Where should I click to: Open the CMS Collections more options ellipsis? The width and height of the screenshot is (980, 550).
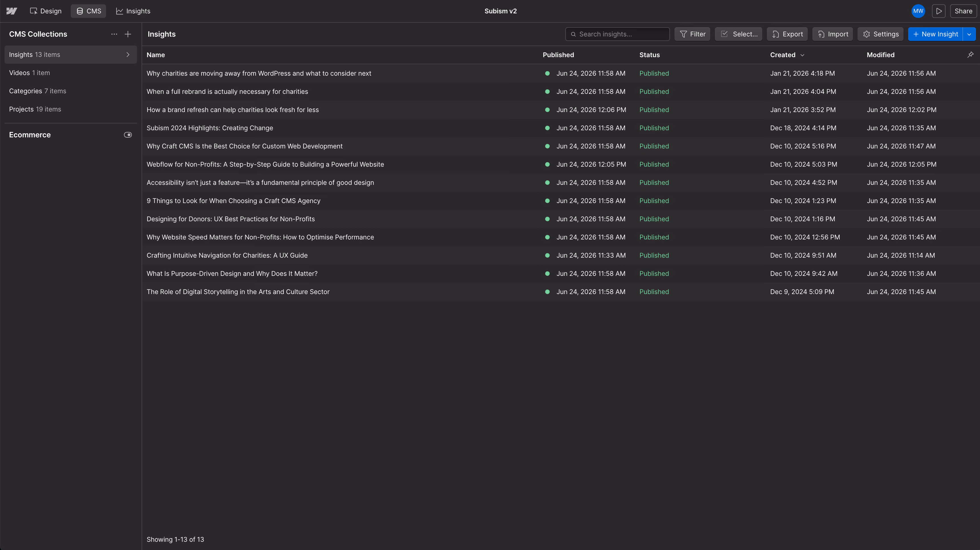click(x=114, y=34)
